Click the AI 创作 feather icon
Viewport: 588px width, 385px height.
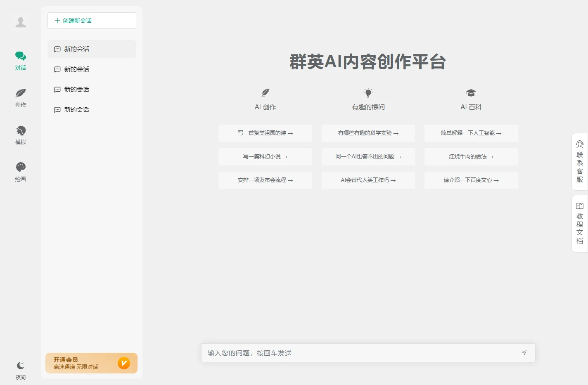click(x=266, y=93)
